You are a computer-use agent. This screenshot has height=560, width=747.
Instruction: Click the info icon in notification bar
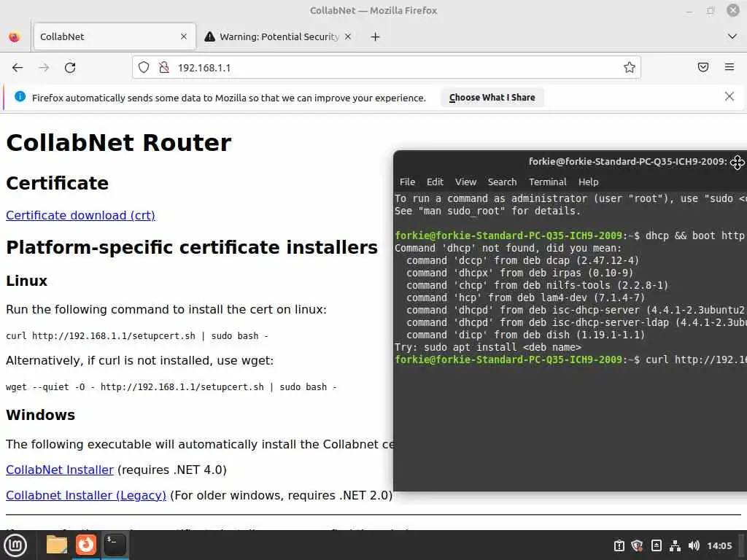tap(20, 97)
